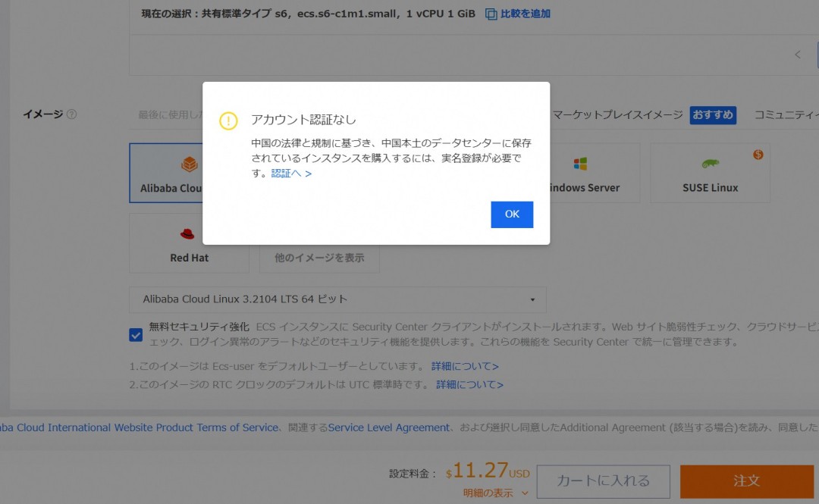Select the SUSE Linux image card

(710, 173)
